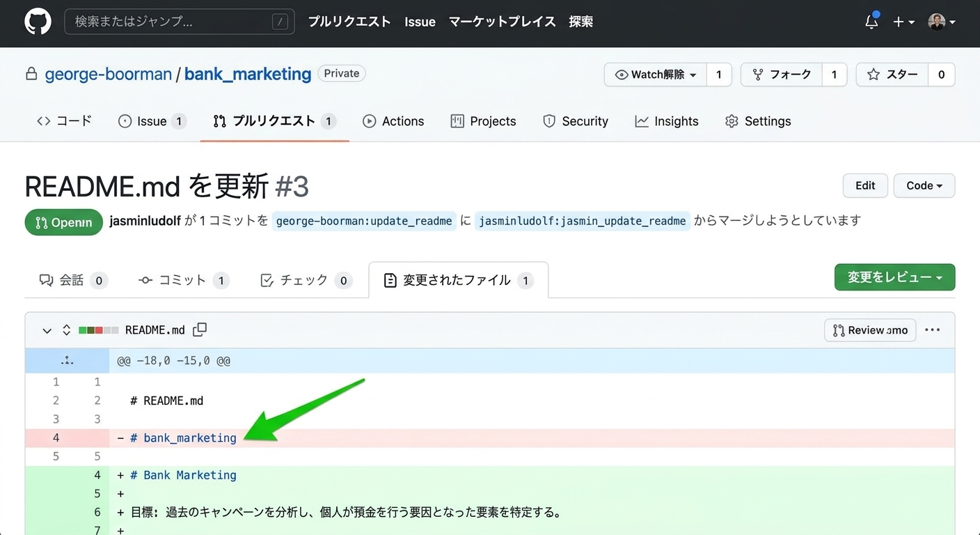Open jasminludolf:jasmin_update_readme head branch

[583, 222]
